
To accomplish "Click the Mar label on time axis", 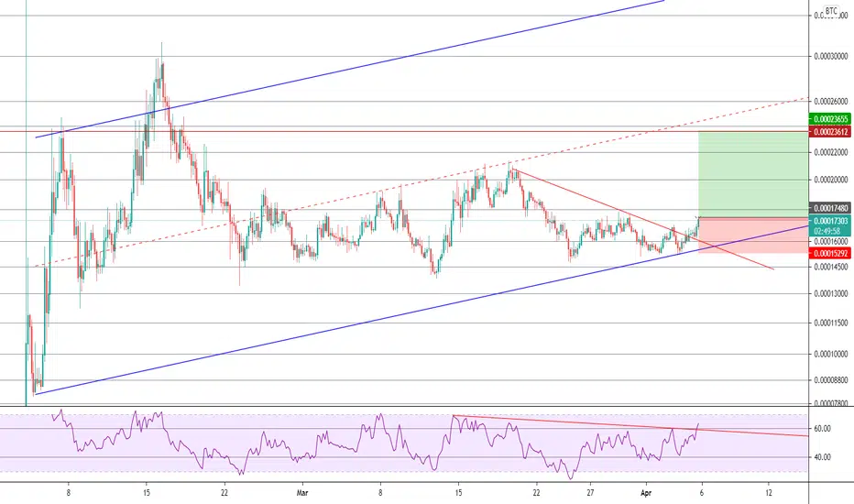I will click(302, 493).
